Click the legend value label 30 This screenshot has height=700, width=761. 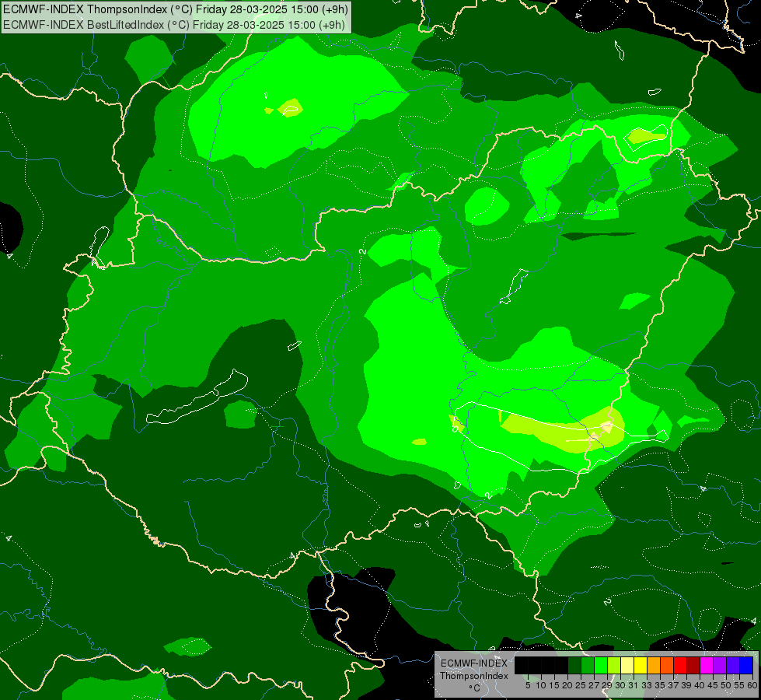coord(621,685)
